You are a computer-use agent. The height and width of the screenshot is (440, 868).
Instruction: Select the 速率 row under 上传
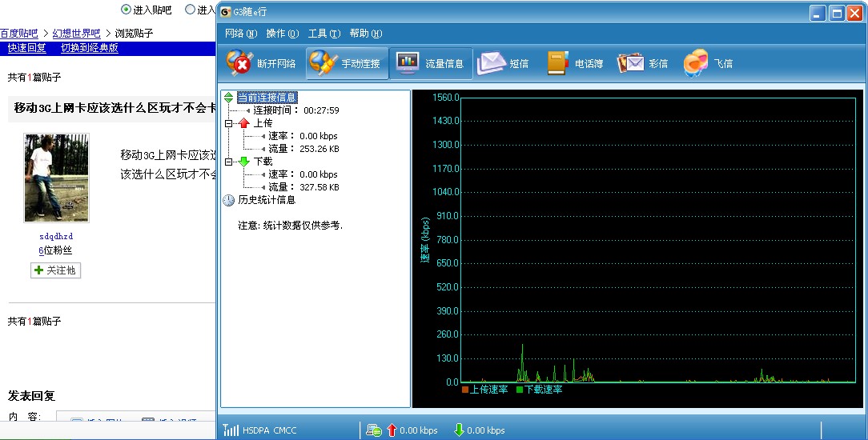coord(303,136)
